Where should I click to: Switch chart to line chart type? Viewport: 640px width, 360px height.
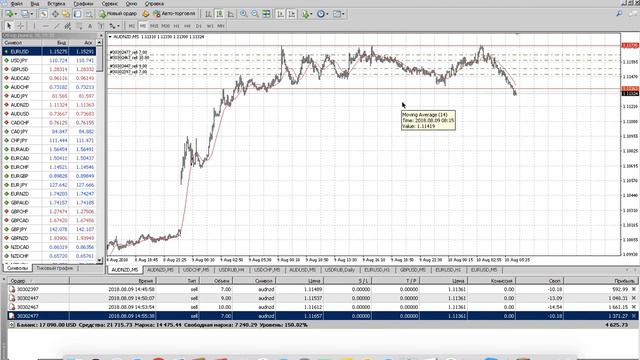[x=231, y=14]
